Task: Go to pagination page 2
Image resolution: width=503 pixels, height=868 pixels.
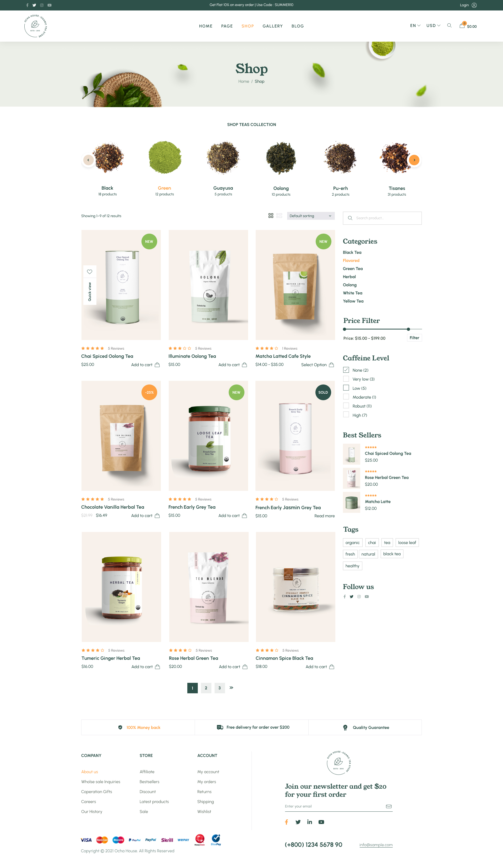Action: (206, 688)
